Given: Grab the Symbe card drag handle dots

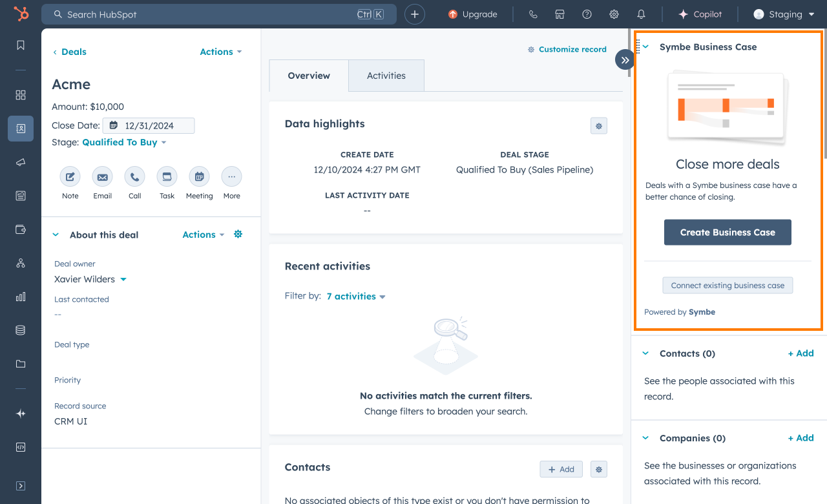Looking at the screenshot, I should [x=638, y=46].
